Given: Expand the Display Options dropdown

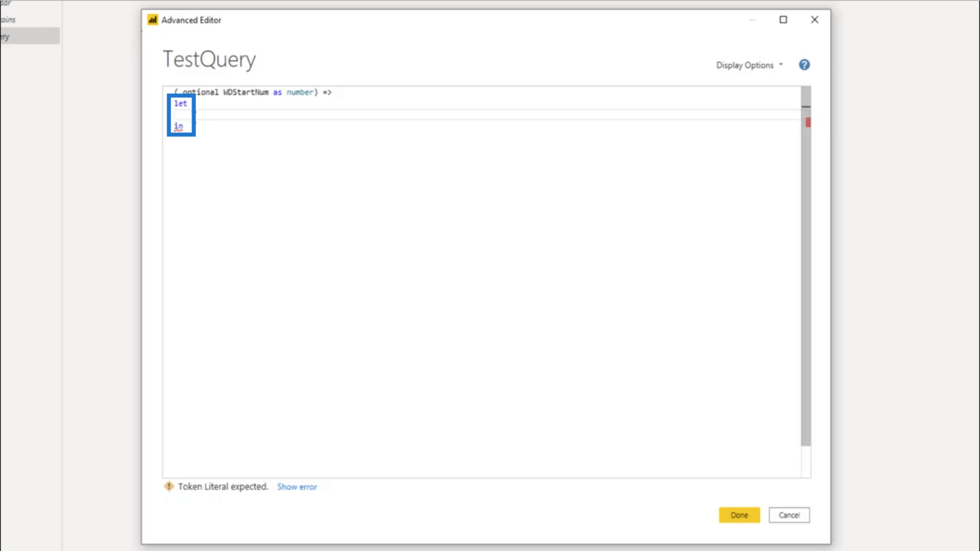Looking at the screenshot, I should tap(749, 65).
